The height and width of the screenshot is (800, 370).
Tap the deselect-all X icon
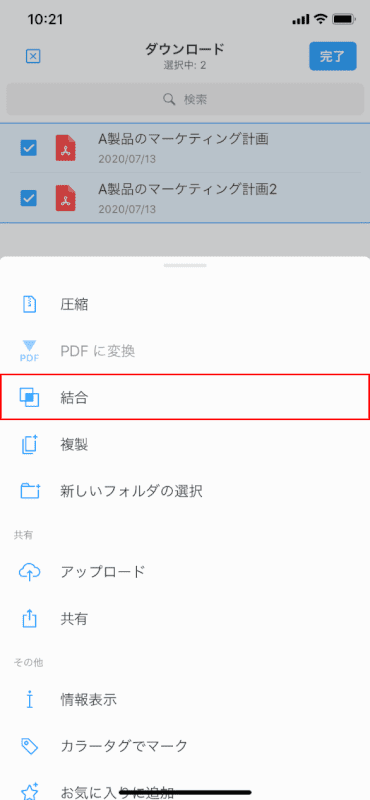pos(33,56)
